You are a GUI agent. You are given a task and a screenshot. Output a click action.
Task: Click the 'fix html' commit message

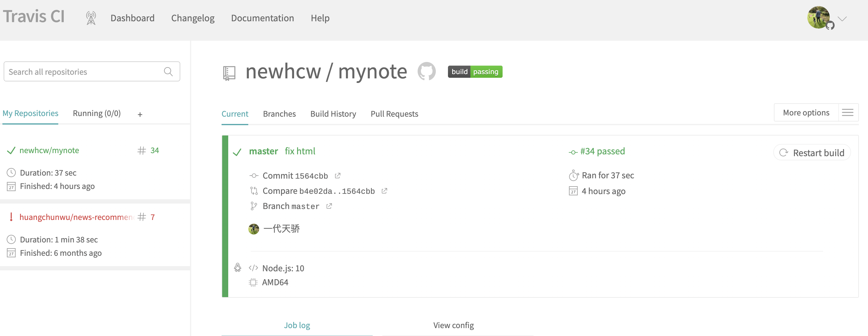[300, 151]
